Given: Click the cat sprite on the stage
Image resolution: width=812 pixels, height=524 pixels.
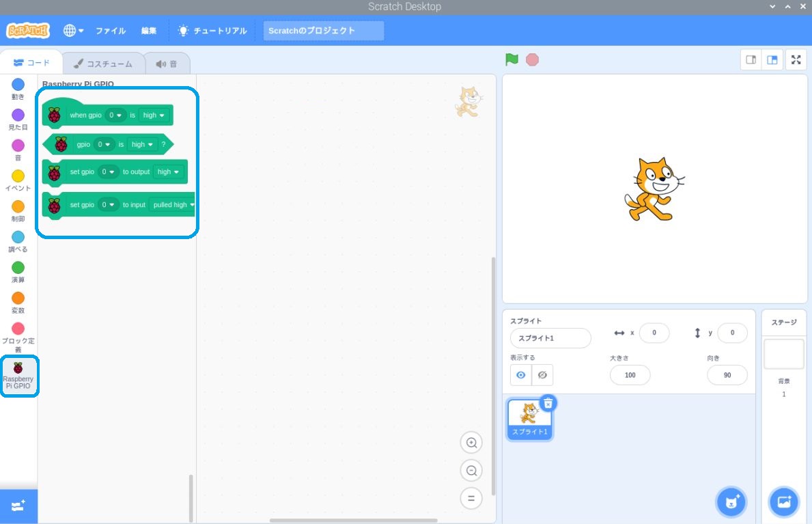Looking at the screenshot, I should click(654, 189).
